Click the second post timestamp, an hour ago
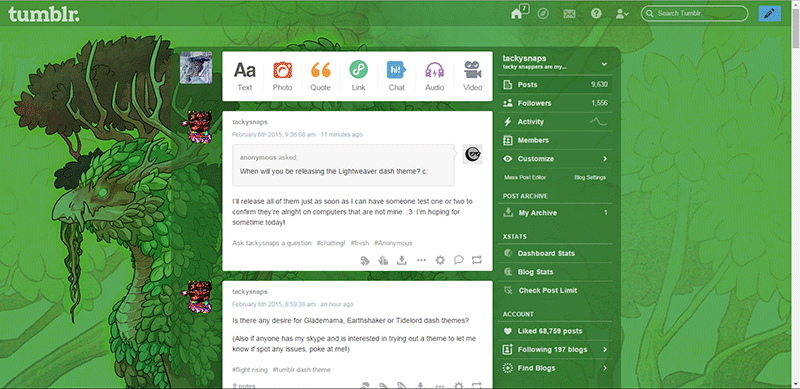 tap(293, 304)
